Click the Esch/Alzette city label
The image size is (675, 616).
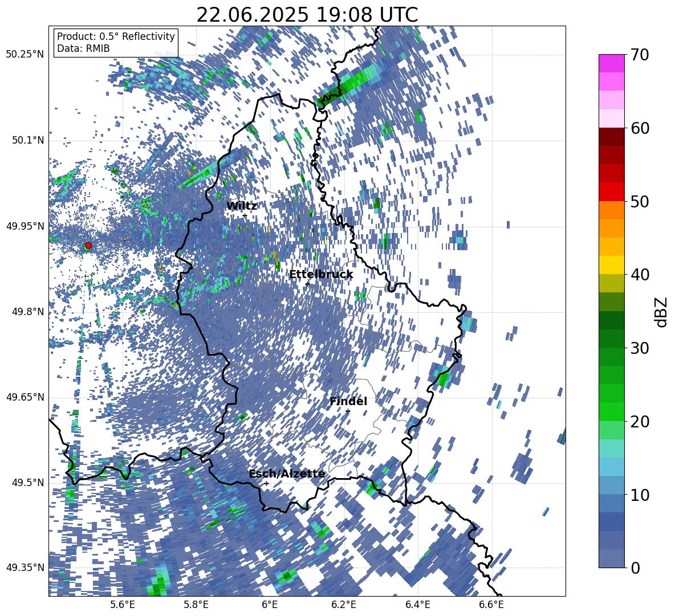[287, 474]
